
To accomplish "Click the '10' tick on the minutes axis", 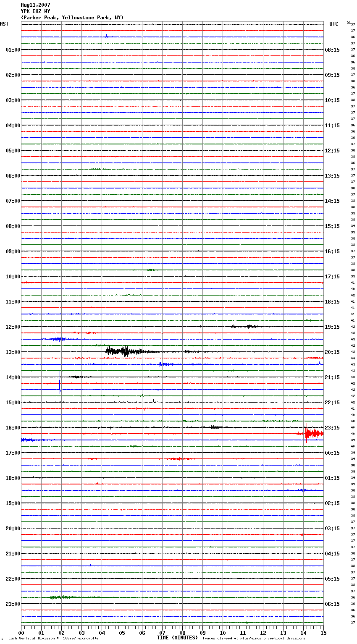I will tap(223, 633).
